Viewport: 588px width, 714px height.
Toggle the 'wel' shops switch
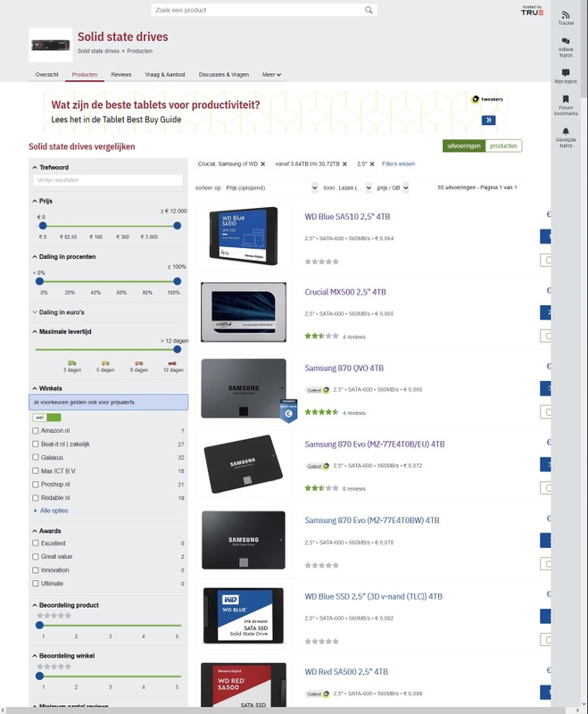point(46,418)
